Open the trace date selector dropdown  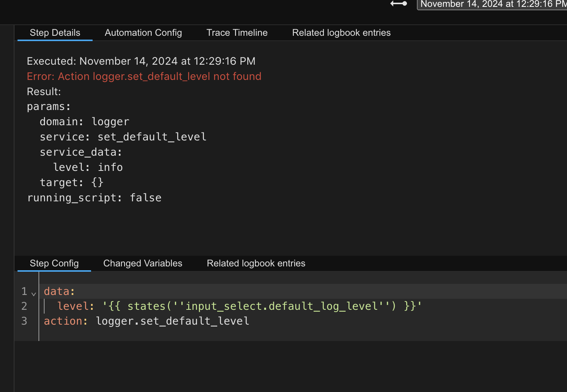tap(492, 4)
